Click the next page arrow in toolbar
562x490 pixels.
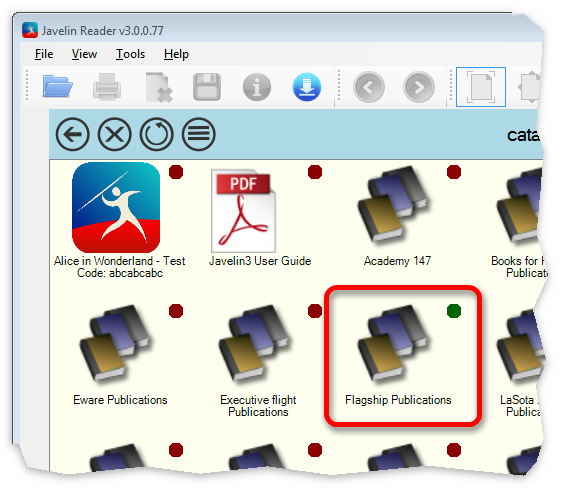pyautogui.click(x=419, y=87)
